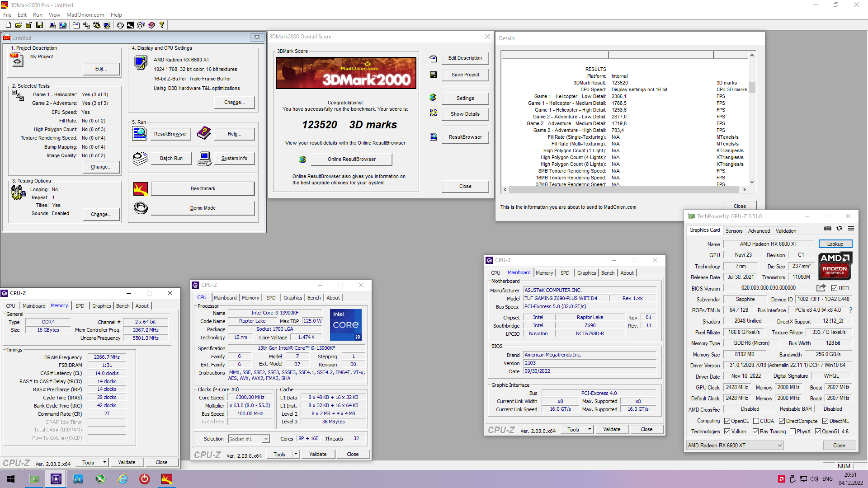Open SPD tab in CPU-Z Mainboard window
Screen dimensions: 868x488
click(x=565, y=273)
